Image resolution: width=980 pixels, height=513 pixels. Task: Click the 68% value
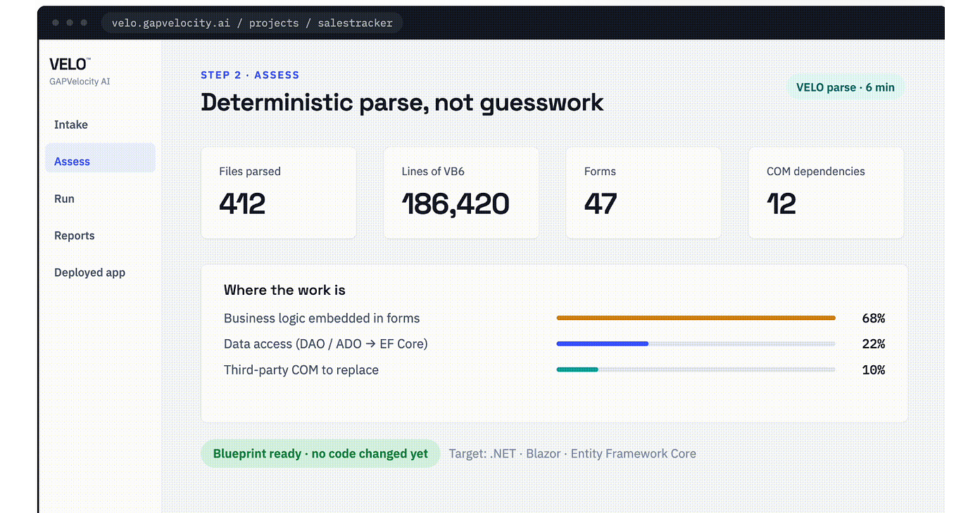click(x=873, y=318)
